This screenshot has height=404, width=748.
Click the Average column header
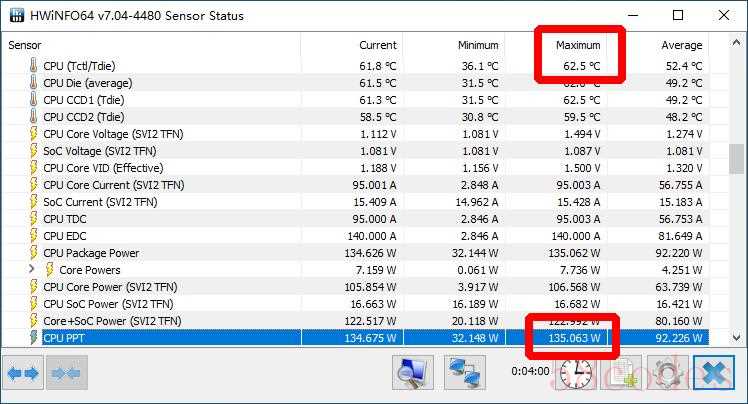682,45
